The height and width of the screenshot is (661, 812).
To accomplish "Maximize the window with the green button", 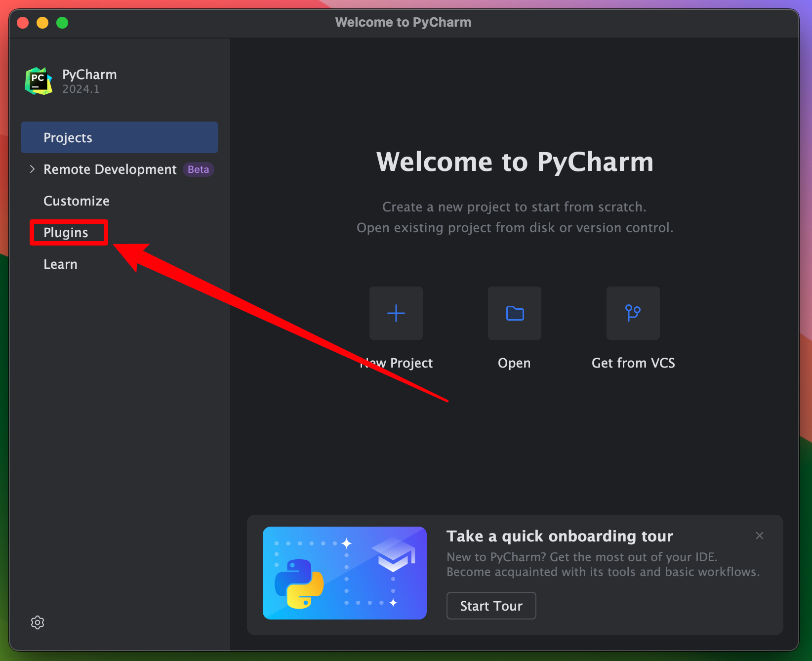I will pyautogui.click(x=62, y=23).
